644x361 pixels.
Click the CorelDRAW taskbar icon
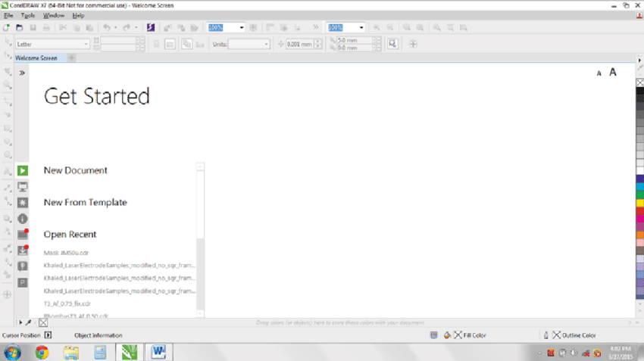click(x=130, y=352)
